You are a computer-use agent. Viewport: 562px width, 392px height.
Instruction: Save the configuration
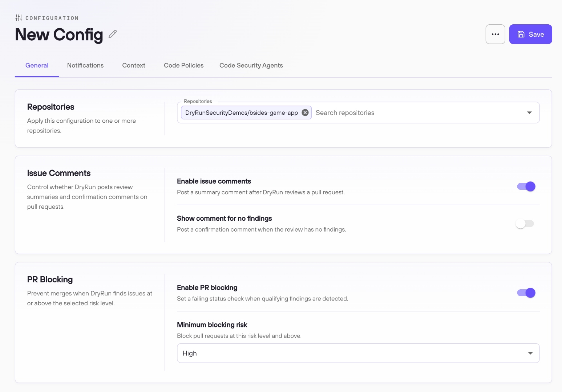(530, 34)
